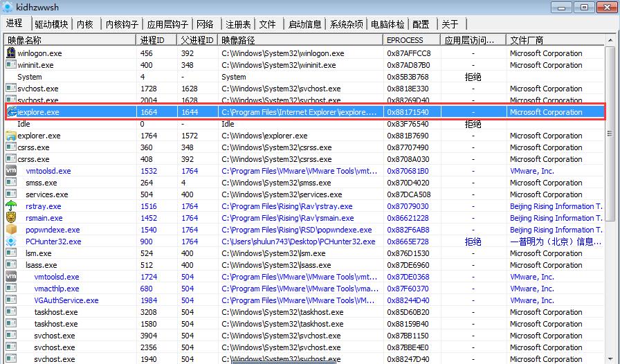Click the winlogon.exe process icon
This screenshot has width=620, height=364.
[11, 53]
